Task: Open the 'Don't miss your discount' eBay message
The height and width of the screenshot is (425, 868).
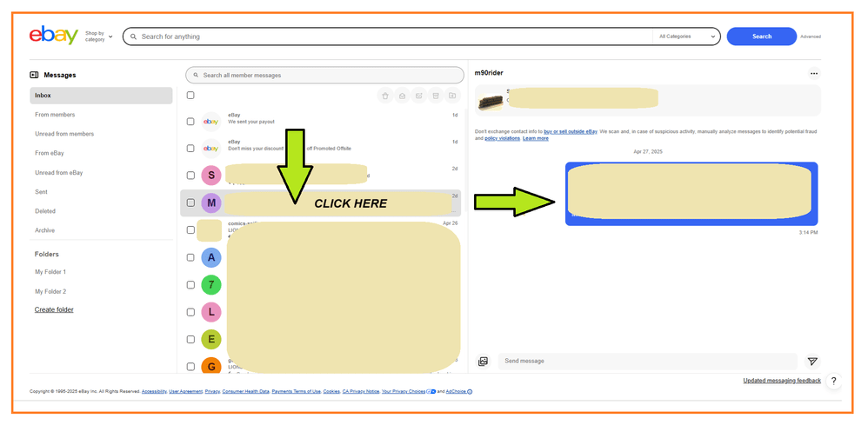Action: tap(321, 149)
